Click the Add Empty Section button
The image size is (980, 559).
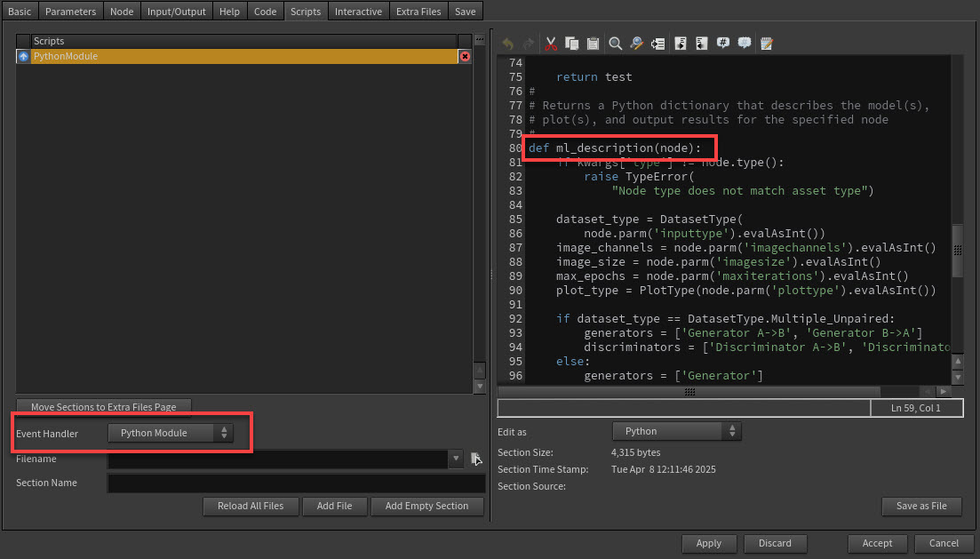(426, 506)
